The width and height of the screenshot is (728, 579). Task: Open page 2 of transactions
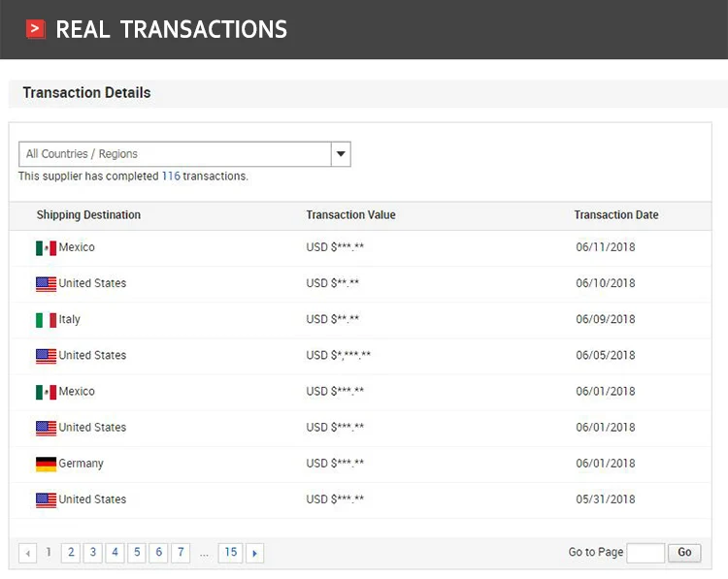coord(70,553)
